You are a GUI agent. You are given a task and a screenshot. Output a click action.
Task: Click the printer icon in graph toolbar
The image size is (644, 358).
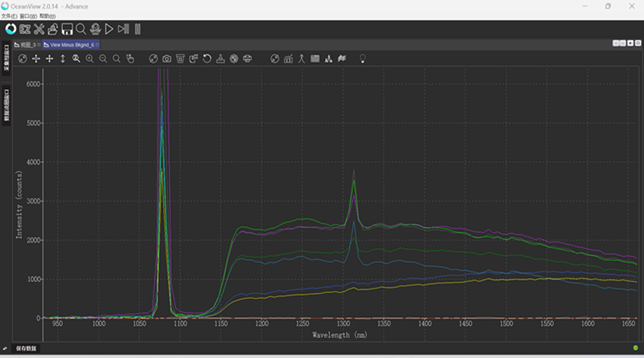[x=247, y=59]
